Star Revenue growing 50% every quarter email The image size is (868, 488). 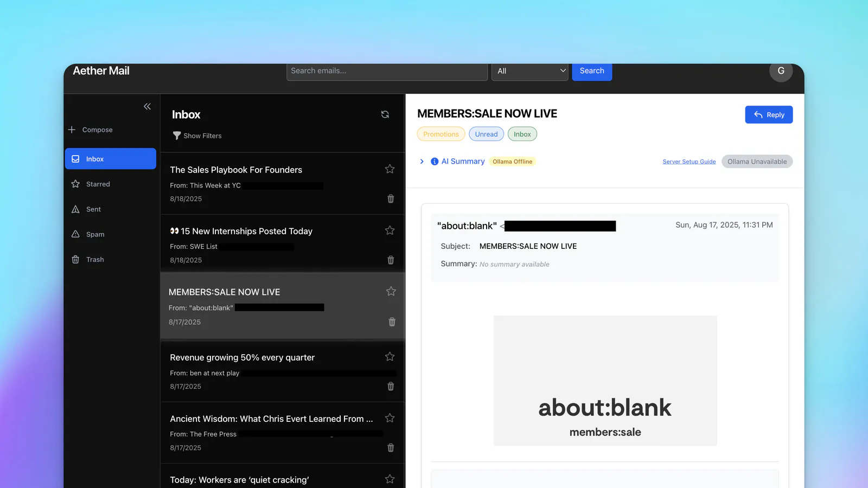click(390, 357)
